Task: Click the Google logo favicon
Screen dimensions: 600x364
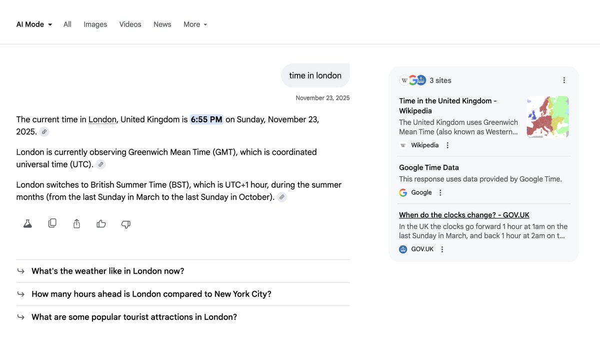Action: point(403,193)
